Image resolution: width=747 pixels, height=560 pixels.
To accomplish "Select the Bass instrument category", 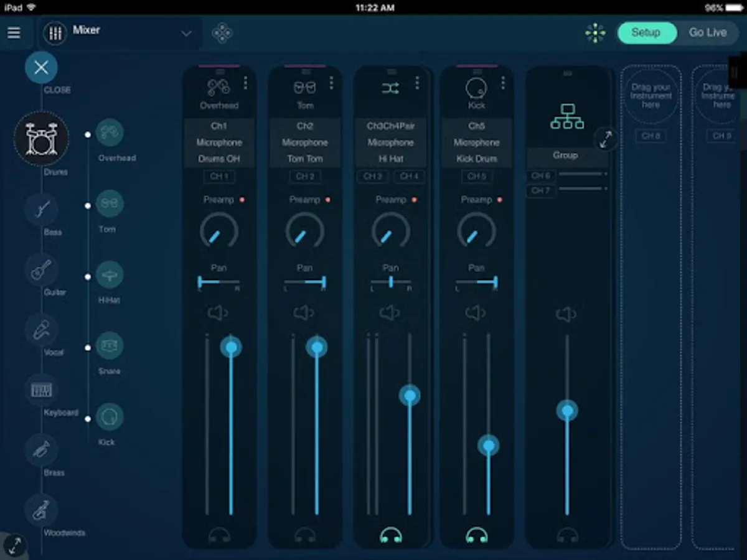I will tap(41, 209).
